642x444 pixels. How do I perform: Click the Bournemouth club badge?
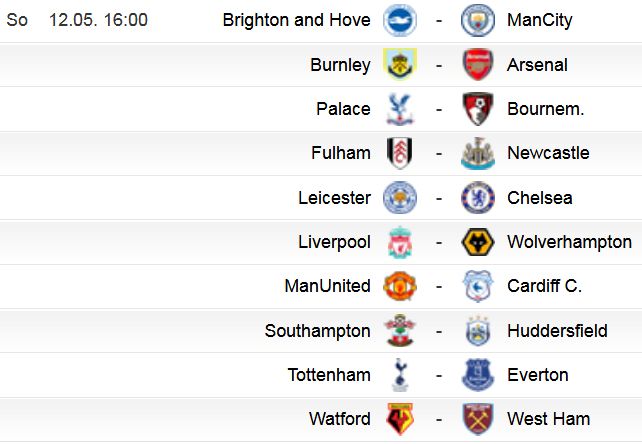tap(477, 109)
